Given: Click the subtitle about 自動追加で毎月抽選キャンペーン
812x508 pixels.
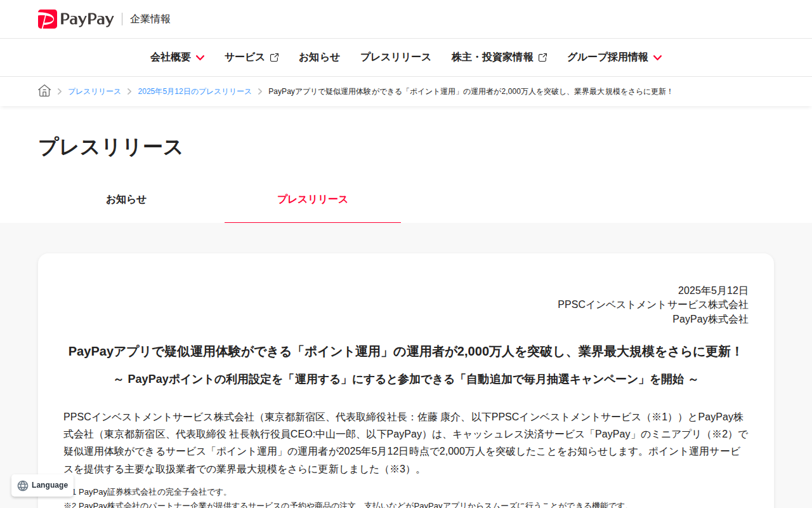Looking at the screenshot, I should [406, 379].
